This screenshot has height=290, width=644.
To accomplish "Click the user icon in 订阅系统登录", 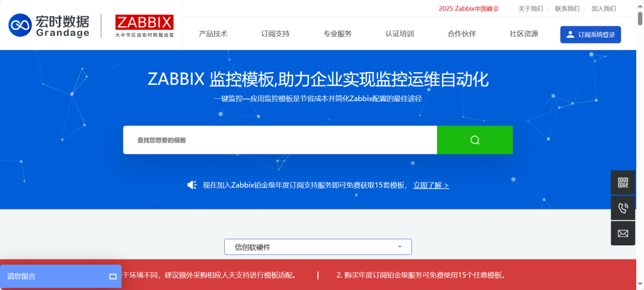I will (x=569, y=35).
